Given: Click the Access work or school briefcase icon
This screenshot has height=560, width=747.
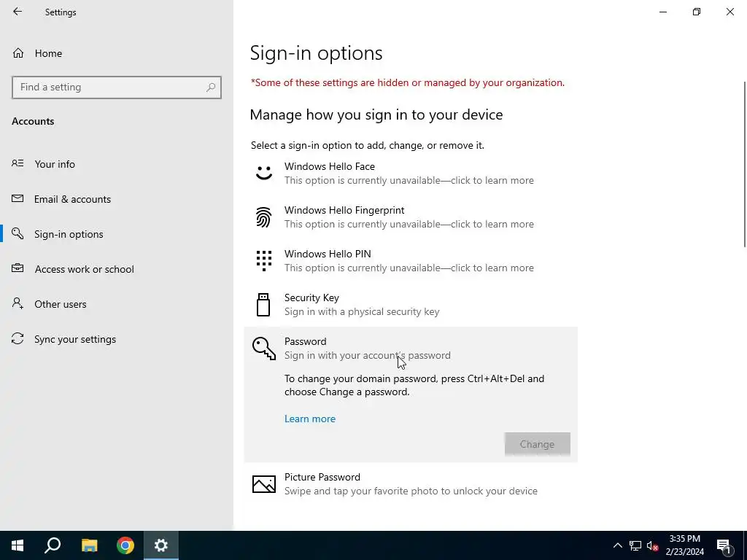Looking at the screenshot, I should [x=18, y=268].
